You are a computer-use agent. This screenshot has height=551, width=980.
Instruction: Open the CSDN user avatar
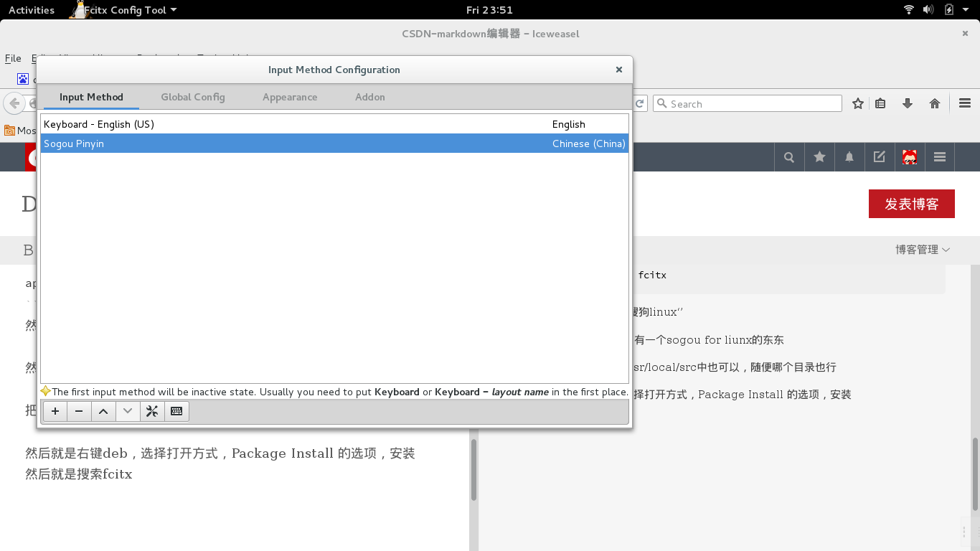coord(910,157)
